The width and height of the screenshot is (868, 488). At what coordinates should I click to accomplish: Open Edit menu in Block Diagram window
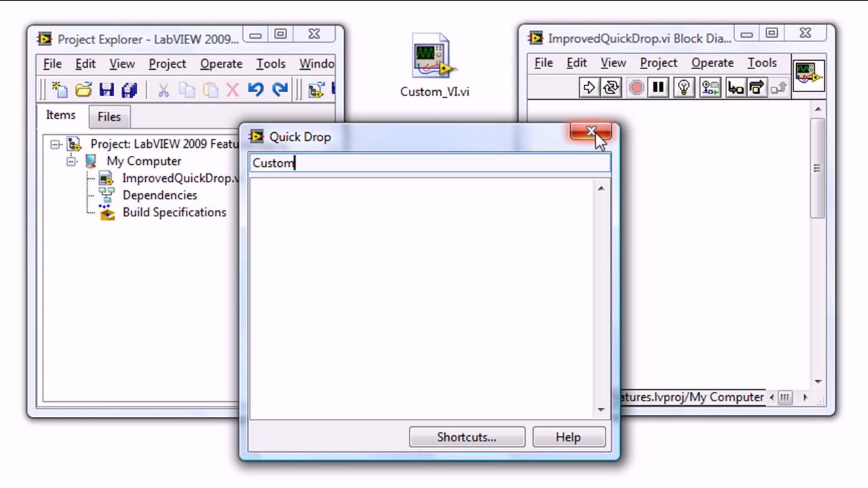coord(577,63)
